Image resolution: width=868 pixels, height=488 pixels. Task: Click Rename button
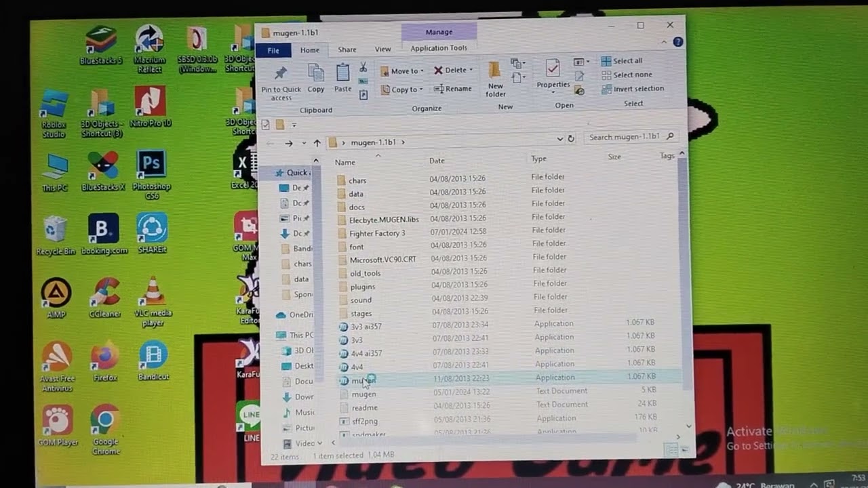tap(452, 88)
